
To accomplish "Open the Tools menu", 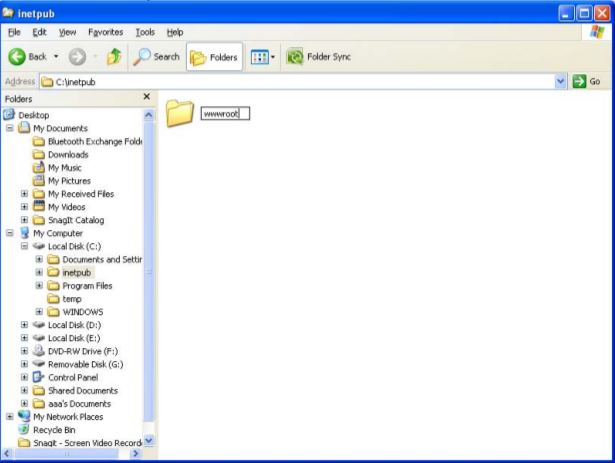I will (x=145, y=33).
